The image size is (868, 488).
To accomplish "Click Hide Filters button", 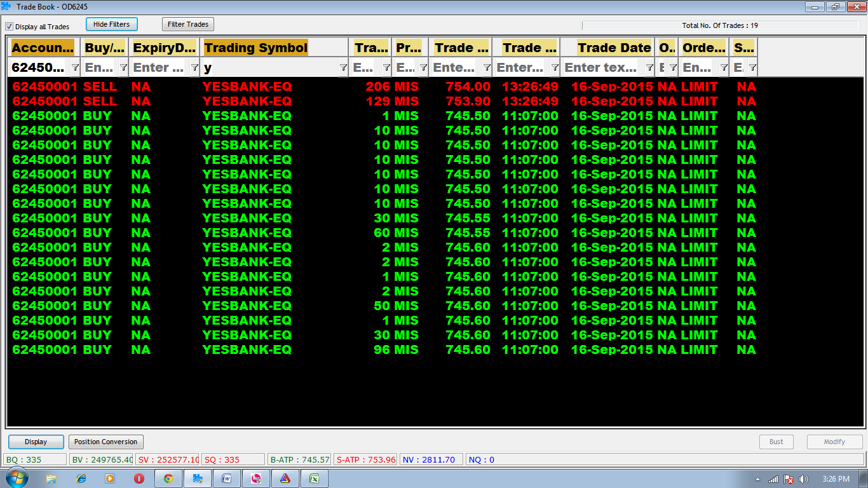I will click(111, 24).
